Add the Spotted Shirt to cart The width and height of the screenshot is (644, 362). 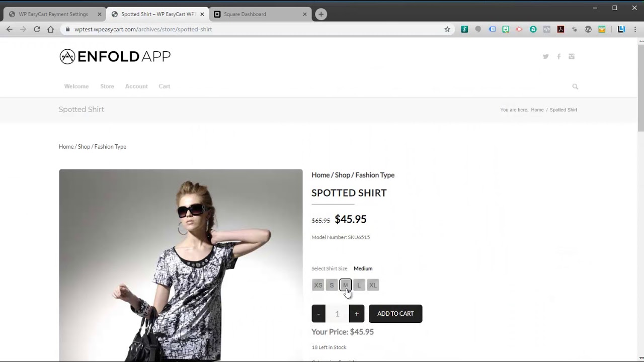click(395, 314)
